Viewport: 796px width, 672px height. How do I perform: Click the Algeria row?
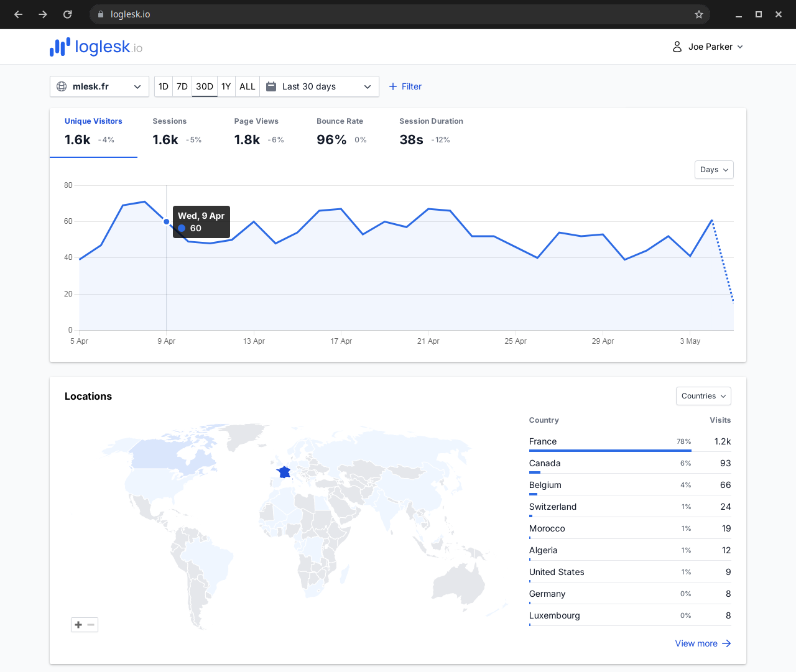[x=630, y=550]
